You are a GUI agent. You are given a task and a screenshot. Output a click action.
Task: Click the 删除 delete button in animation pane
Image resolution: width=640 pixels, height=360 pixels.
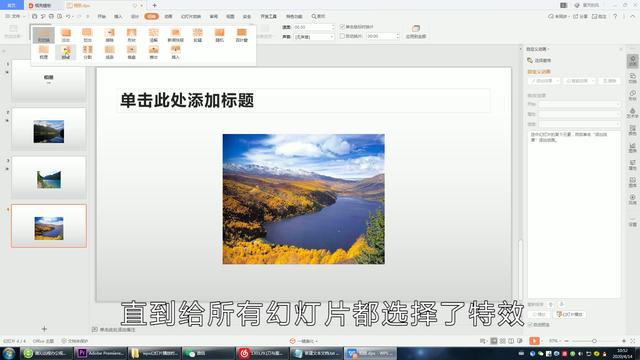tap(610, 81)
